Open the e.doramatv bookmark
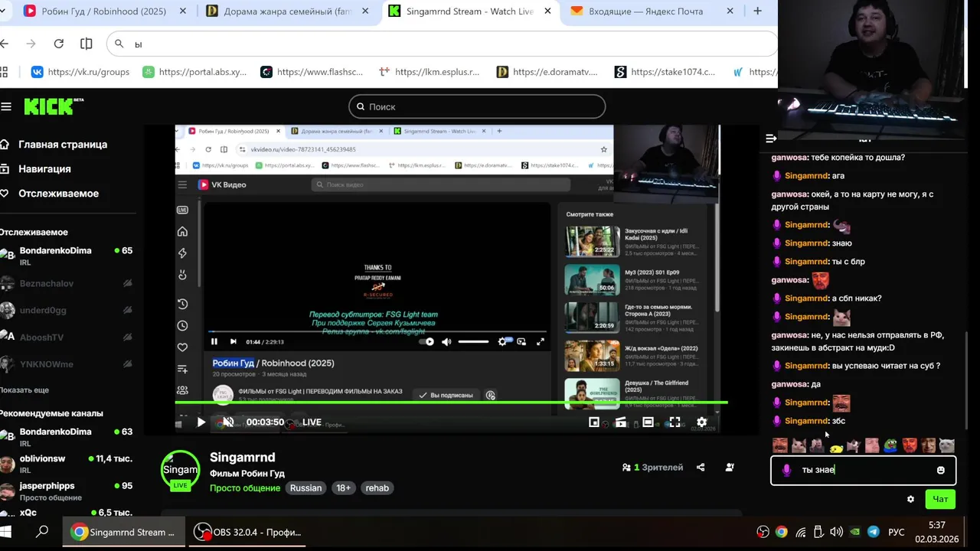 point(547,72)
